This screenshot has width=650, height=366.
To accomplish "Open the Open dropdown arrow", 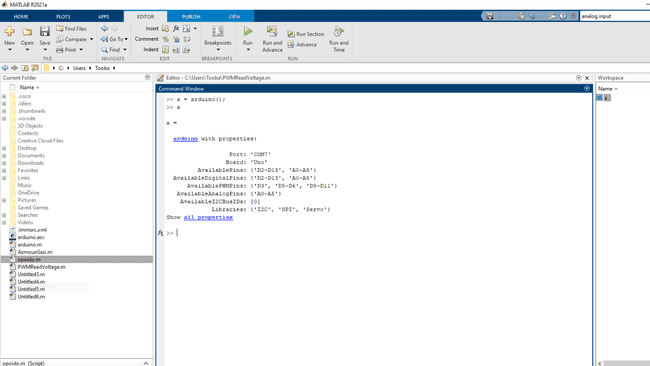I will click(27, 50).
